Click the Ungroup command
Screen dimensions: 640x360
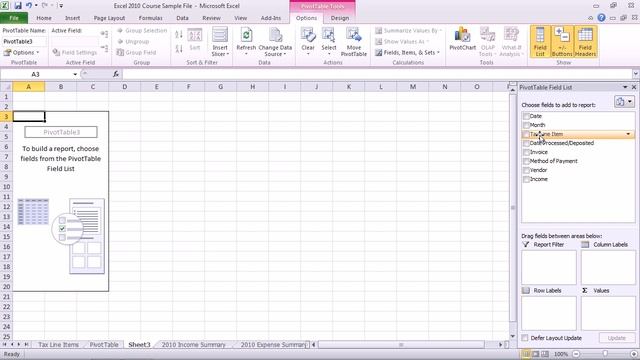pos(133,42)
